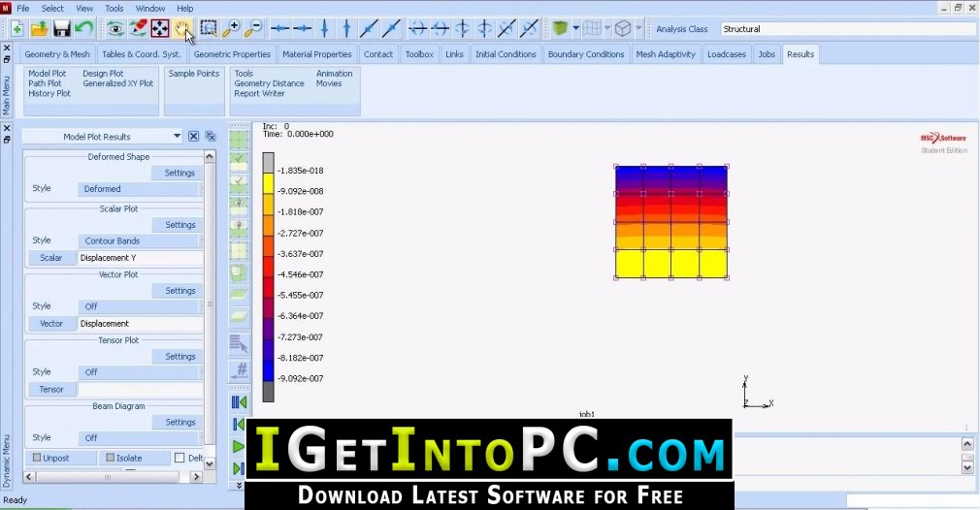Open Scalar Plot Settings button
The height and width of the screenshot is (510, 980).
pos(180,225)
